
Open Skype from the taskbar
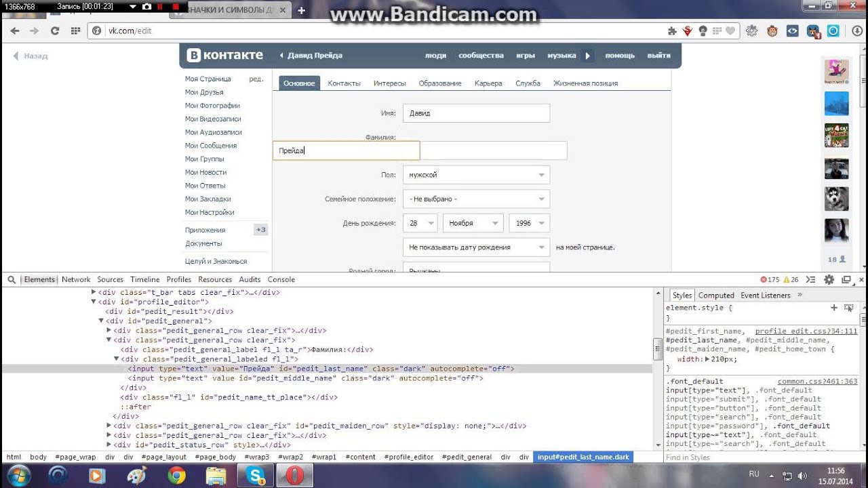257,475
